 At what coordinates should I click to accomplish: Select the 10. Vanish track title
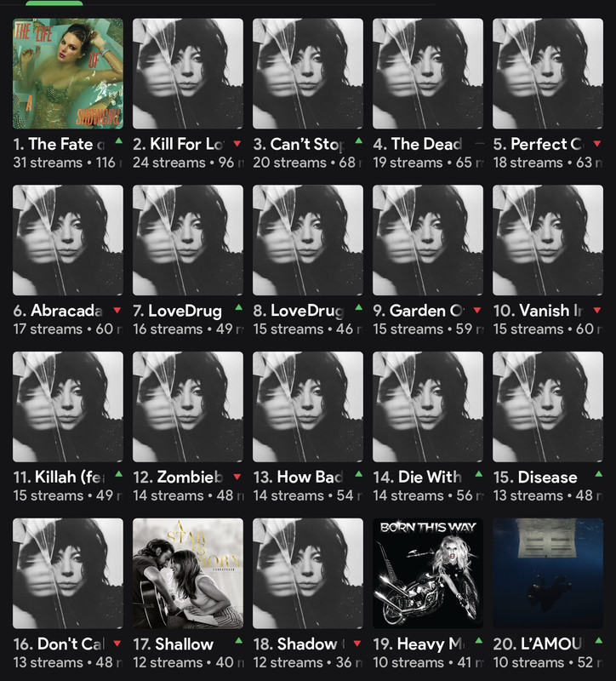[x=539, y=311]
